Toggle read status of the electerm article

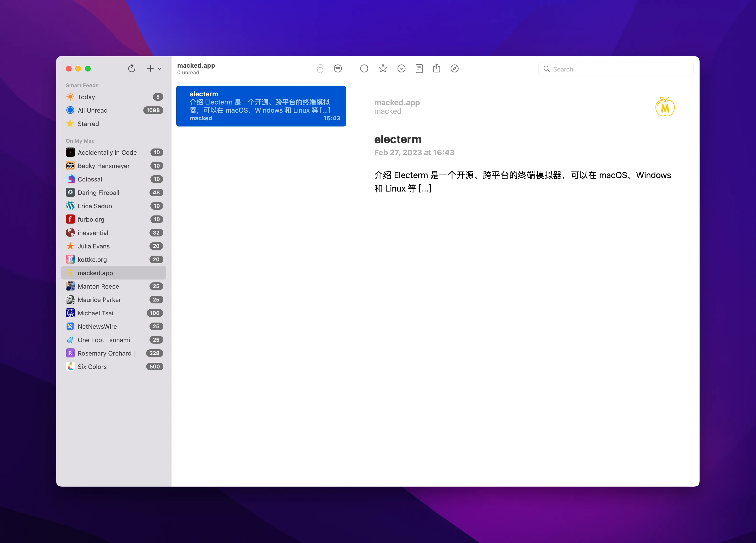click(x=364, y=68)
